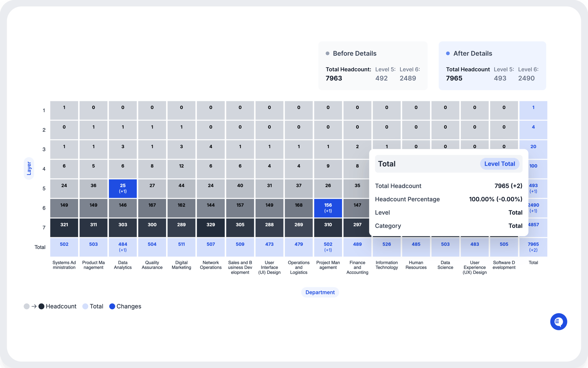Click the 'Level Total' tab in tooltip
The image size is (588, 368).
click(x=500, y=164)
